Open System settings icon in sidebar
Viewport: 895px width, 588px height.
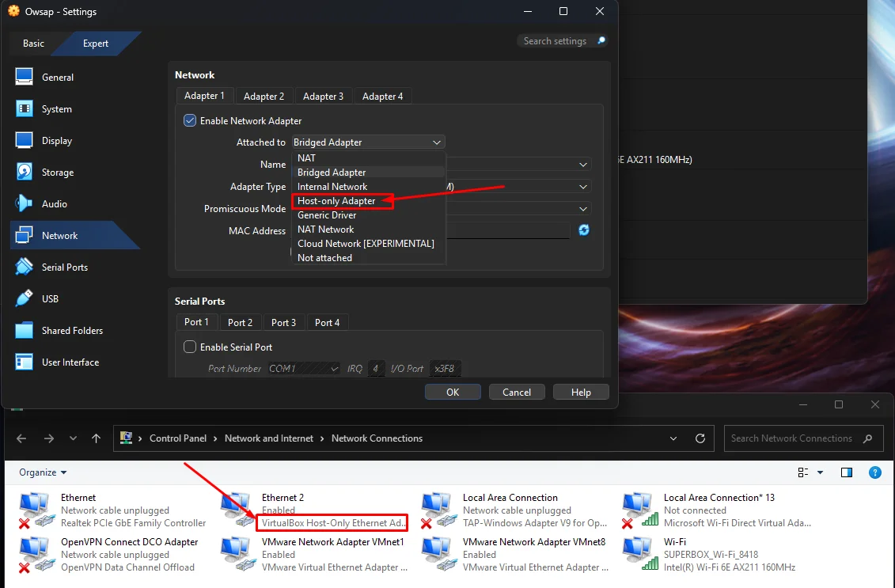pyautogui.click(x=24, y=108)
